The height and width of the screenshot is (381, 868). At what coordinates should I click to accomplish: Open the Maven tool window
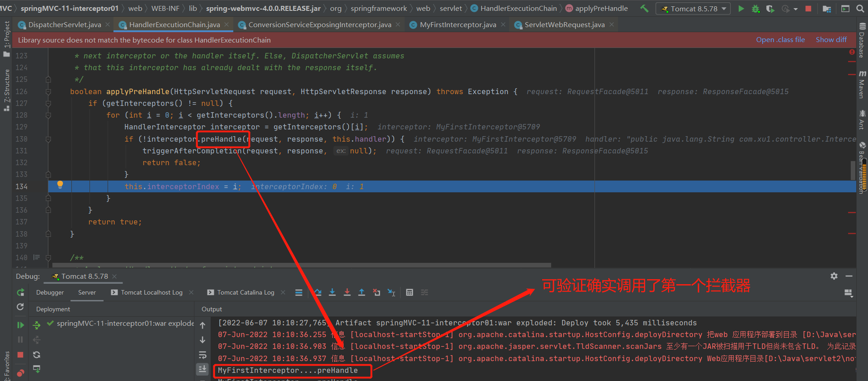[x=862, y=85]
